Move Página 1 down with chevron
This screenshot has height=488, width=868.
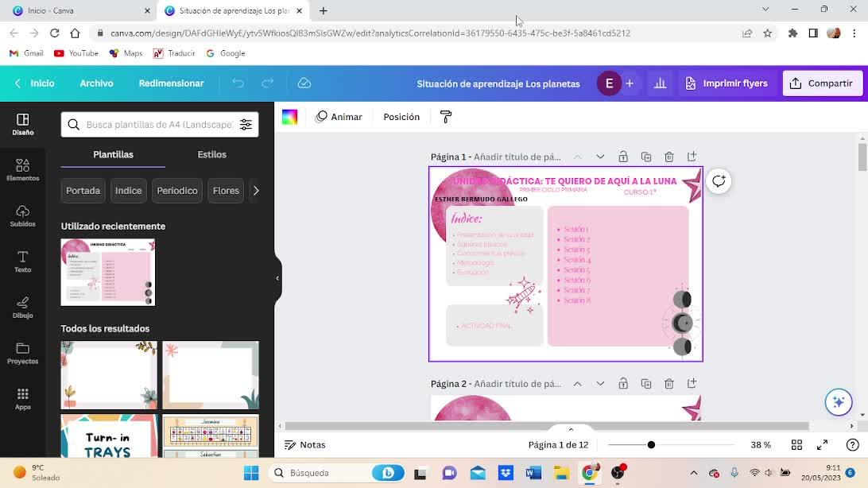pos(600,157)
